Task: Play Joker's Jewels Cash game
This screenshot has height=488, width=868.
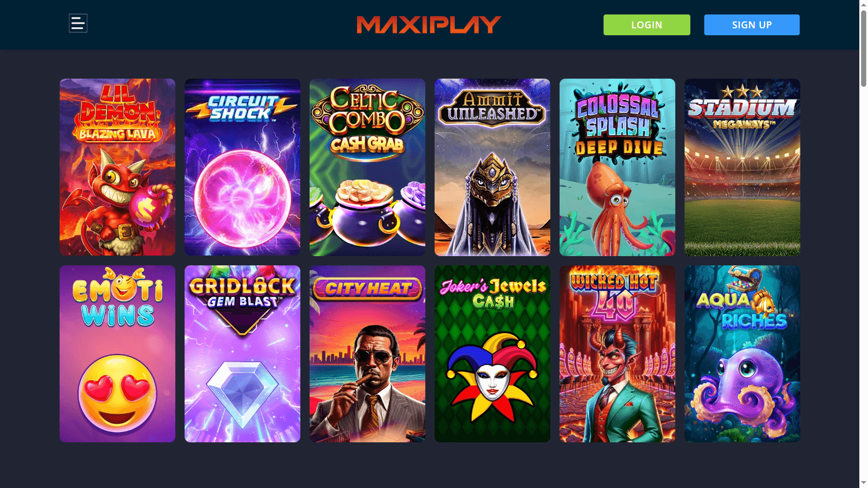Action: point(492,354)
